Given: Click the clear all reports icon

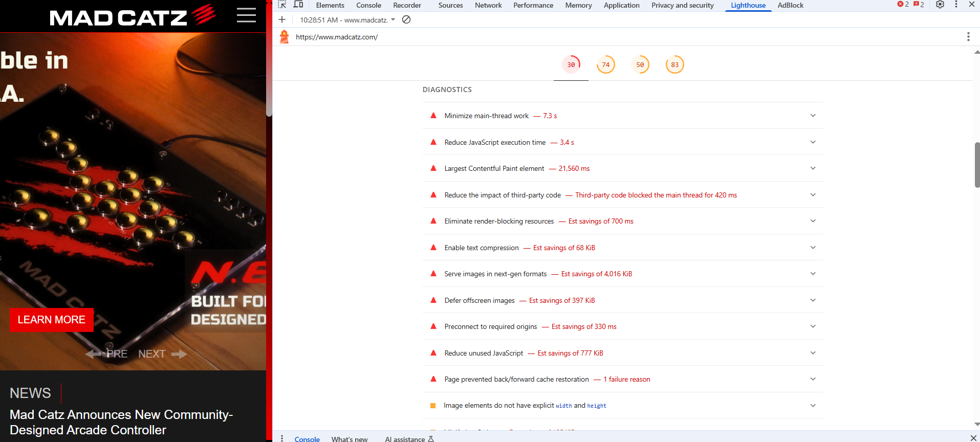Looking at the screenshot, I should click(406, 19).
